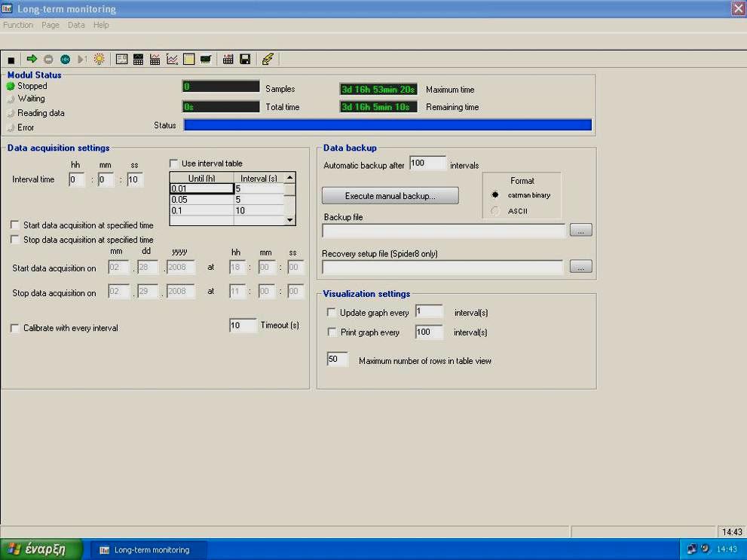Click the blue Status progress bar
The image size is (747, 560).
387,125
